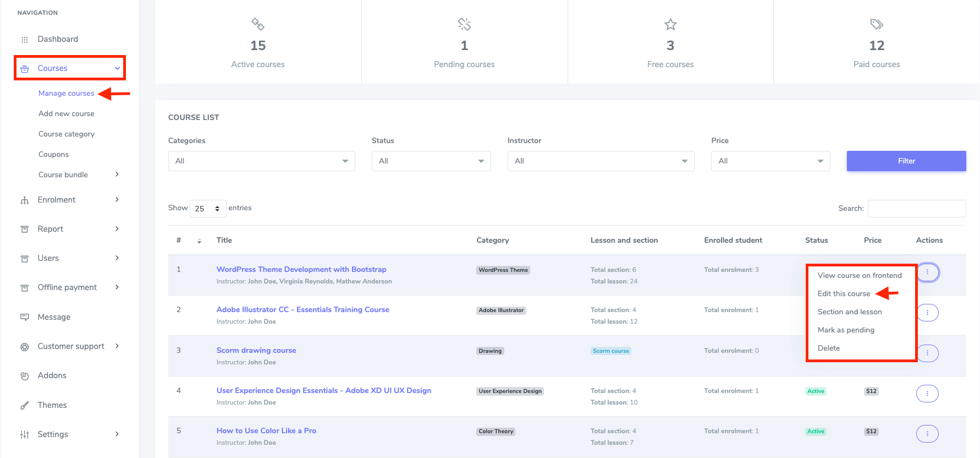
Task: Open the Categories filter dropdown
Action: click(x=261, y=161)
